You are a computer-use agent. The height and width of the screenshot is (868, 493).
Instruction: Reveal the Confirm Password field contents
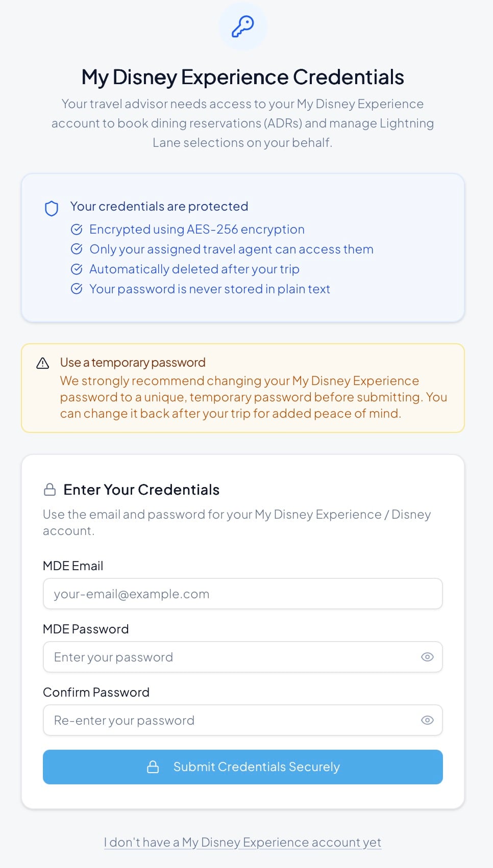(x=427, y=720)
